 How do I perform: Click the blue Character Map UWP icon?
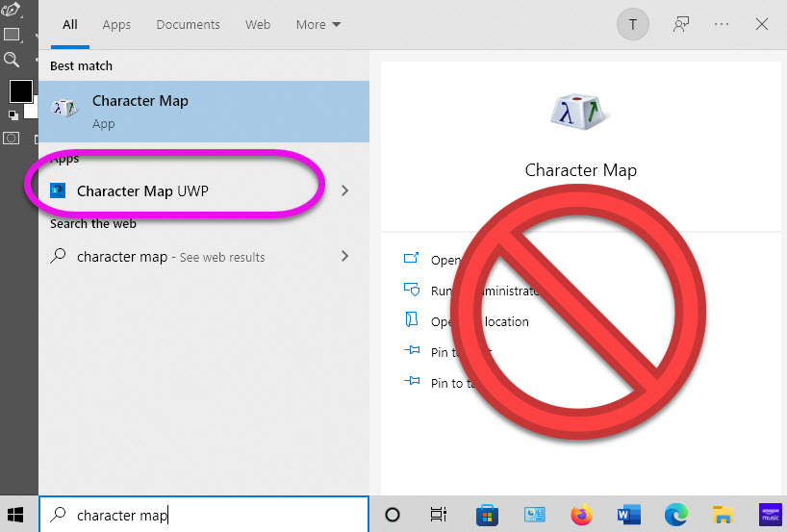point(58,190)
